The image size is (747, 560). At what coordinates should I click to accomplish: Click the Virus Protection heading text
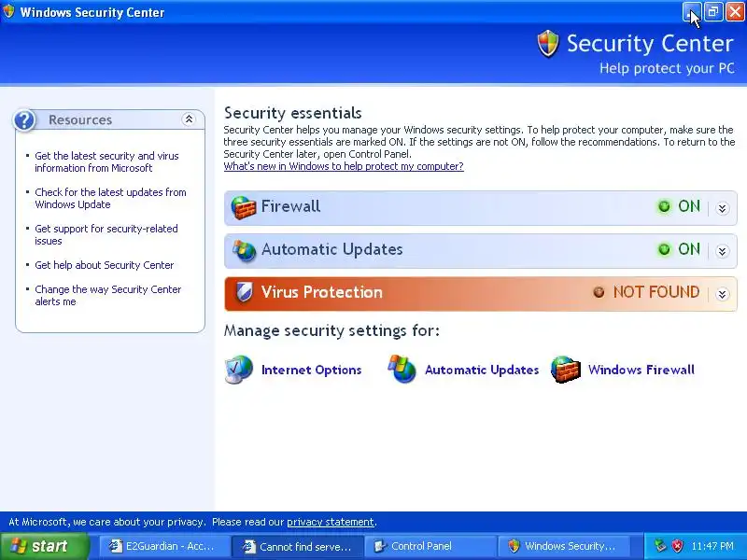[x=322, y=292]
